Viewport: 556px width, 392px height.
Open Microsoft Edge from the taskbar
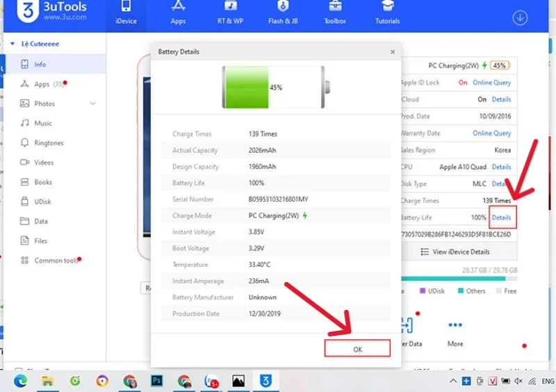coord(21,381)
